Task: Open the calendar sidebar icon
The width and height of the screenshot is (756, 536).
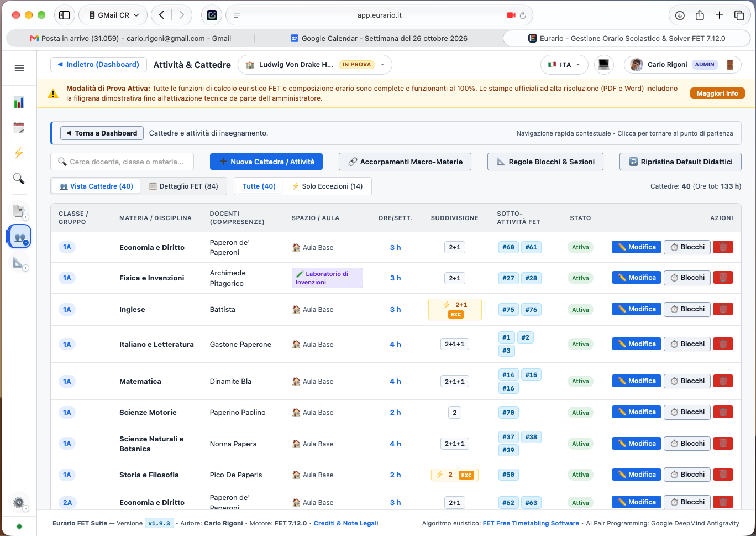Action: (19, 128)
